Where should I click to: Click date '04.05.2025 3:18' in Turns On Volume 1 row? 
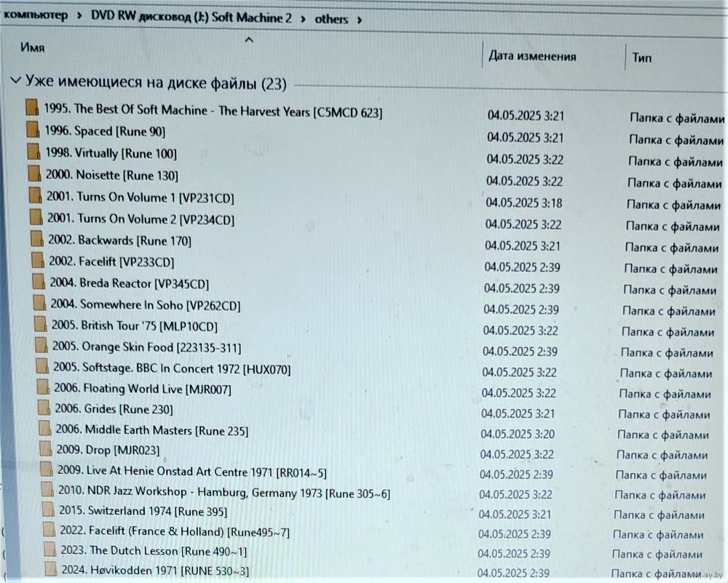[523, 203]
